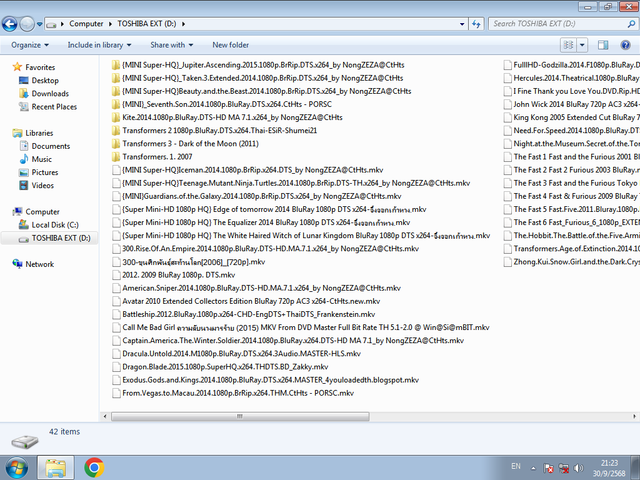Open Videos library

(42, 185)
